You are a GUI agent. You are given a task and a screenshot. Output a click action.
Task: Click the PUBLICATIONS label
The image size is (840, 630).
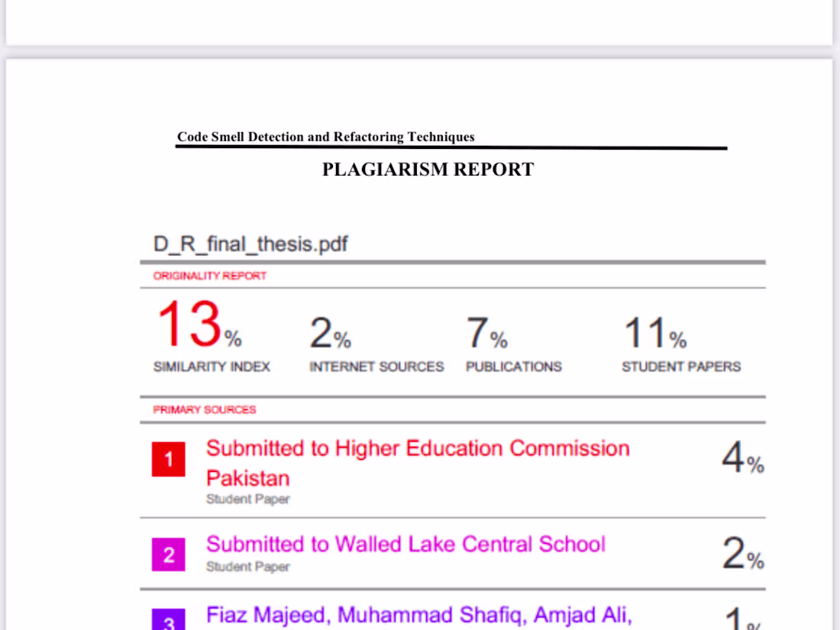(x=513, y=367)
